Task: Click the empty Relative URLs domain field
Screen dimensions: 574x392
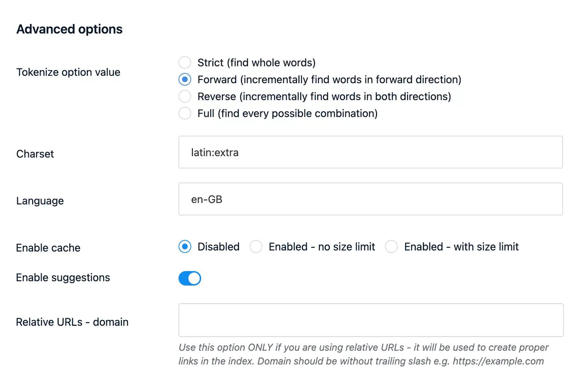Action: (x=370, y=320)
